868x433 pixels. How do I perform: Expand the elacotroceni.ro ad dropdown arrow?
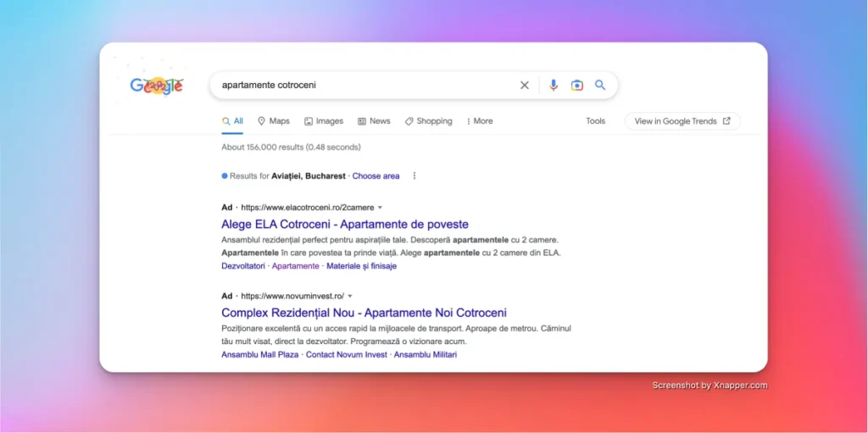(x=380, y=208)
